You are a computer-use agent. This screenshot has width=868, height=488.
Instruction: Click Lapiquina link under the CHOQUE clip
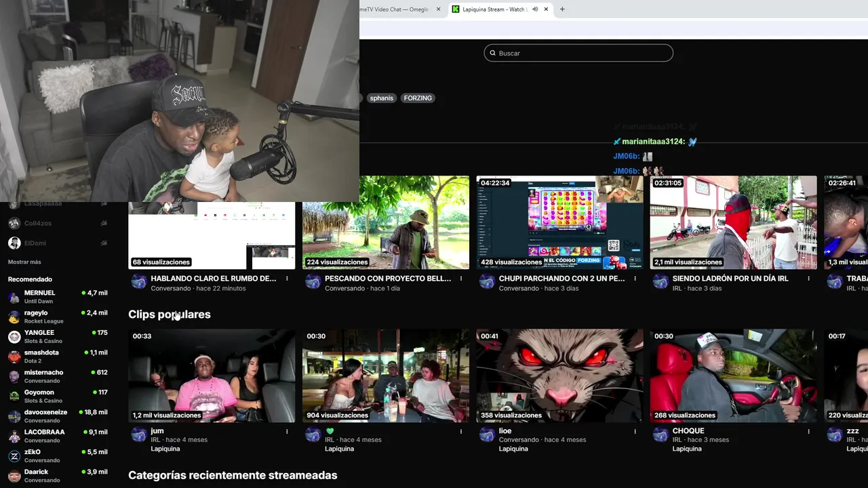(x=687, y=449)
